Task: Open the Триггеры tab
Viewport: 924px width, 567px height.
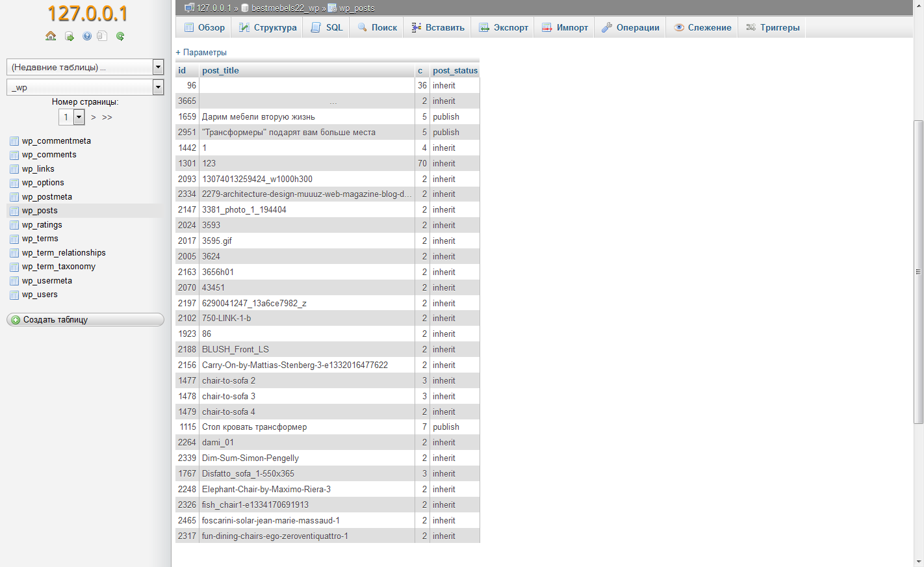Action: (773, 27)
